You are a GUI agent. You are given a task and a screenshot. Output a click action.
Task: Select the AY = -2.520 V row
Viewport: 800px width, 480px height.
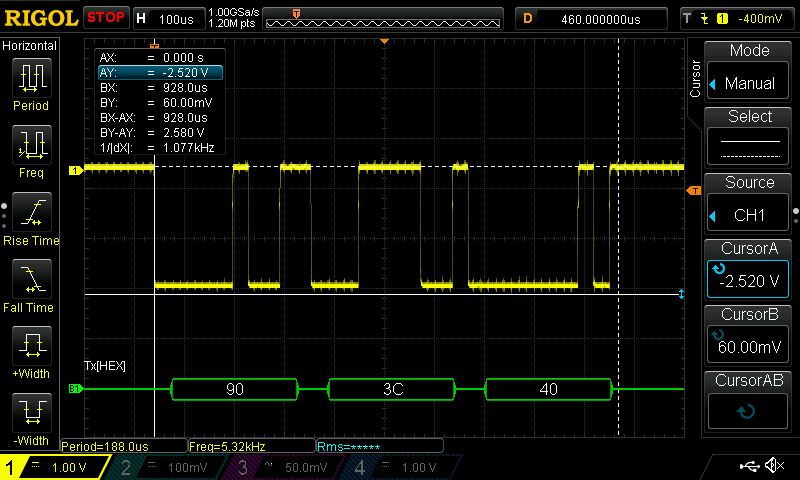click(x=160, y=72)
